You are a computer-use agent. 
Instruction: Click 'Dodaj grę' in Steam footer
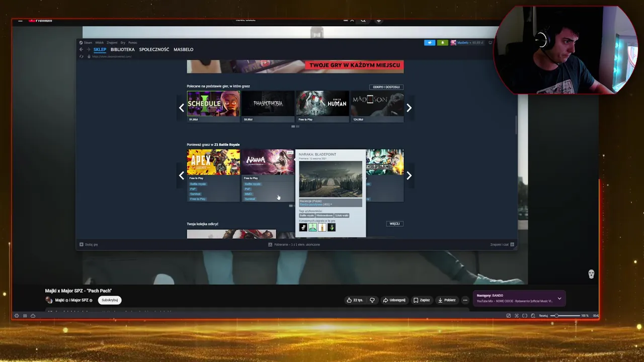point(89,244)
